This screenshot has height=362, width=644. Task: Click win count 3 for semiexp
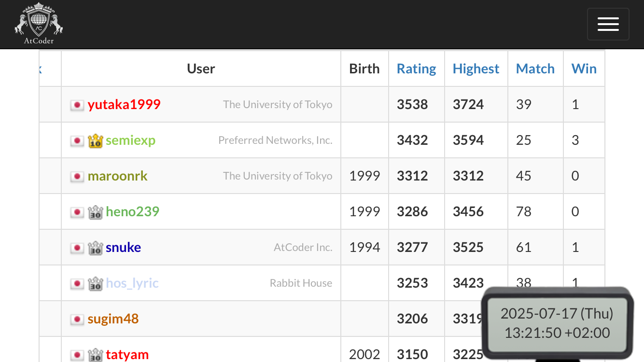[x=575, y=140]
